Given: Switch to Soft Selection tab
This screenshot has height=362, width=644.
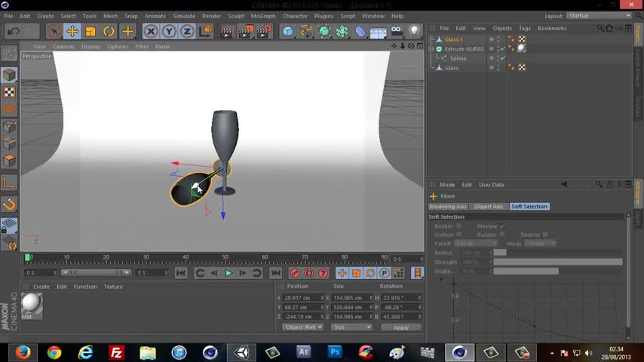Looking at the screenshot, I should (x=529, y=207).
